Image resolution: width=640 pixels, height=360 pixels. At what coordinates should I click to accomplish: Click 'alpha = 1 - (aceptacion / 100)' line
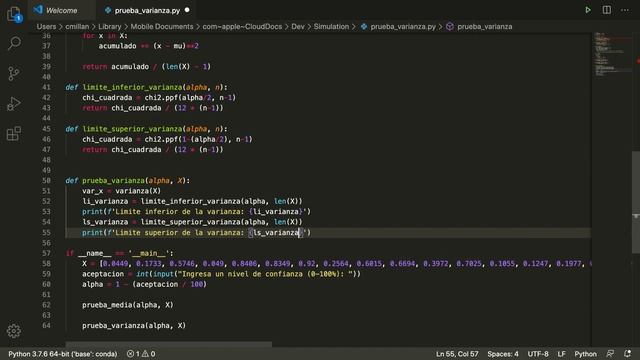pyautogui.click(x=144, y=284)
